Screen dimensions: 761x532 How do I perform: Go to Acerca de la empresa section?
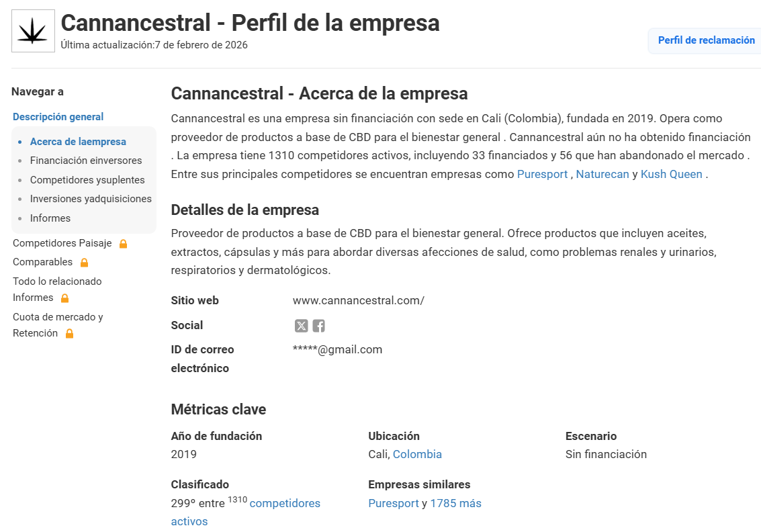78,142
